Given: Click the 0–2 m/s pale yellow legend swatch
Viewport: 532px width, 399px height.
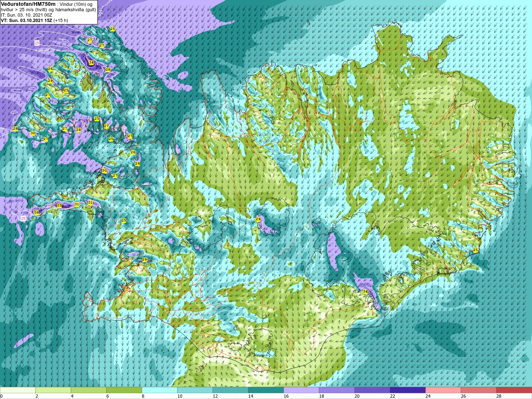Looking at the screenshot, I should [18, 390].
